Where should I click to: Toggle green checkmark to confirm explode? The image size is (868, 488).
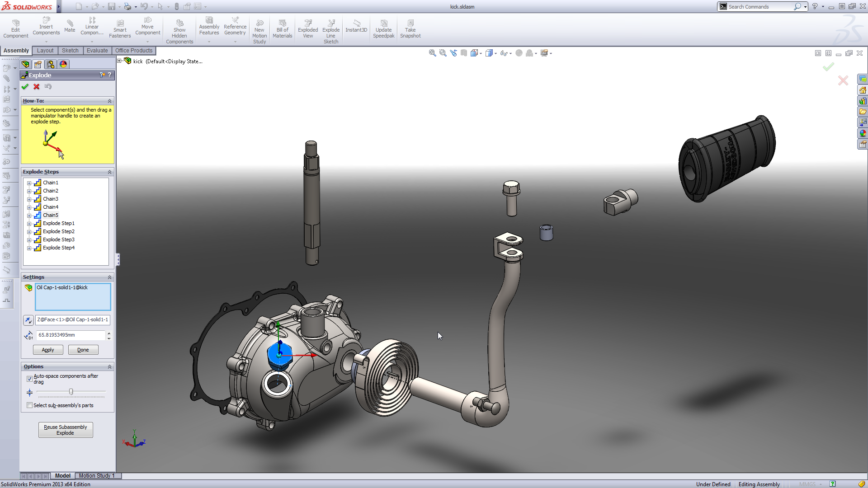point(25,86)
